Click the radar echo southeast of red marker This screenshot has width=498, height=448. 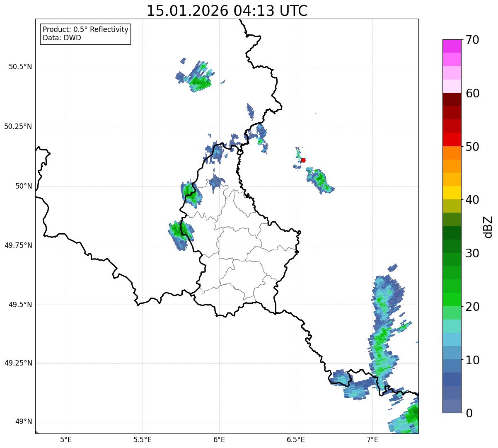point(319,181)
